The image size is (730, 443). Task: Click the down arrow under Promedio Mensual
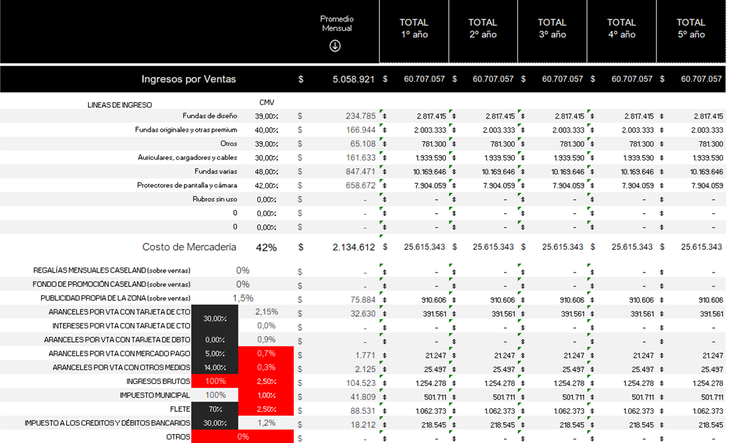tap(335, 45)
